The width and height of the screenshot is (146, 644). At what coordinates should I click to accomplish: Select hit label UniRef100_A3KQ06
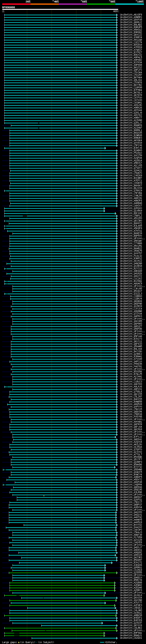tap(131, 565)
